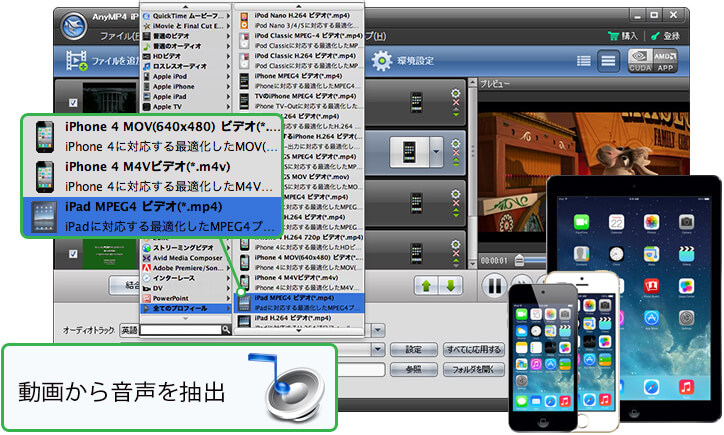This screenshot has height=435, width=724.
Task: Expand iMovie と Final Cut submenu arrow
Action: coord(228,26)
